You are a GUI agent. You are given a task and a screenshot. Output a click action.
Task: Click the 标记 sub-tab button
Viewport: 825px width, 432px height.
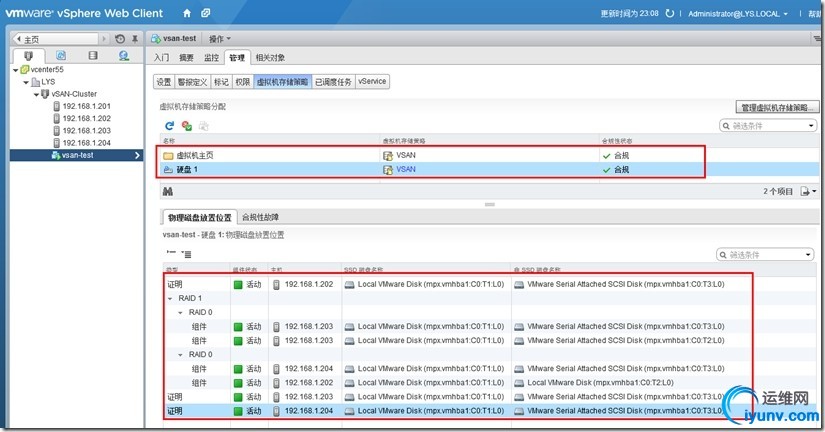click(x=221, y=82)
